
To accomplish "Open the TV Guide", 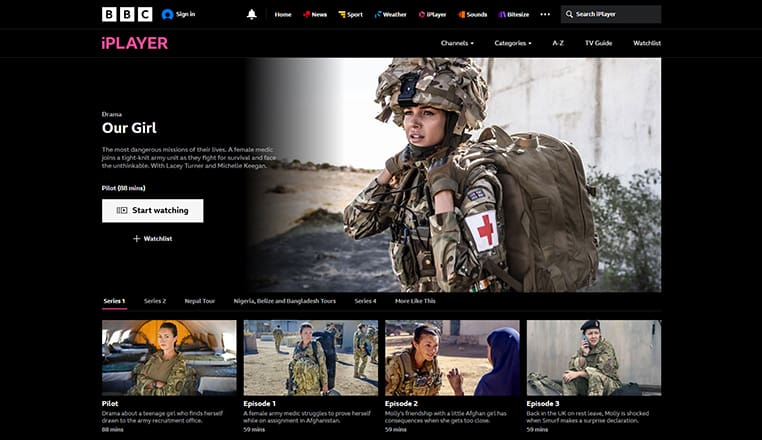I will pos(598,43).
